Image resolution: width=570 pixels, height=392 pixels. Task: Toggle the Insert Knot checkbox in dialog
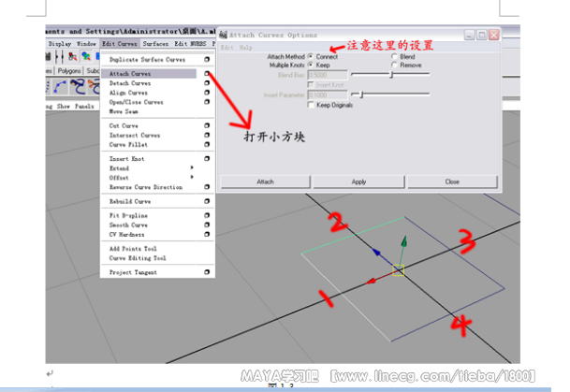(311, 84)
